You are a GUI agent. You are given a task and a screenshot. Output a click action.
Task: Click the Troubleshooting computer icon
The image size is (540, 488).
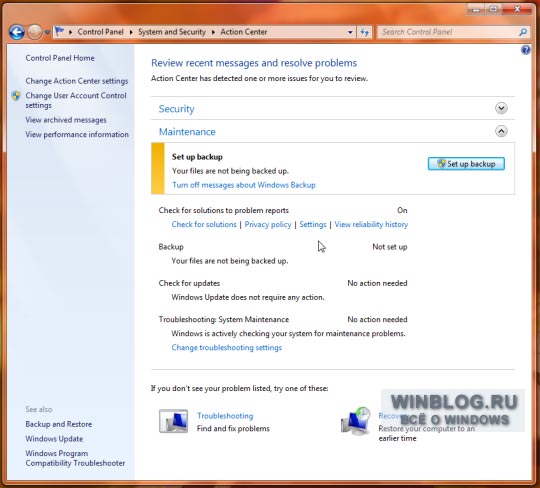coord(173,421)
